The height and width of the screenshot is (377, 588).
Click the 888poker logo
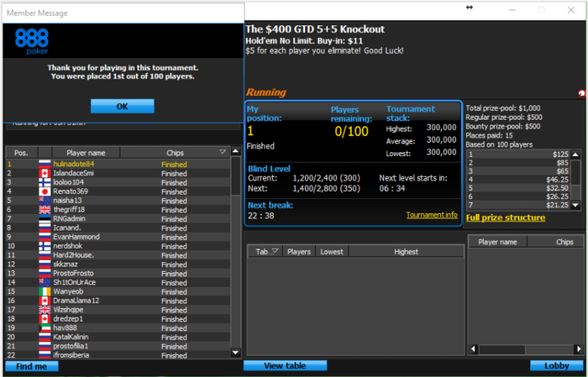tap(32, 41)
